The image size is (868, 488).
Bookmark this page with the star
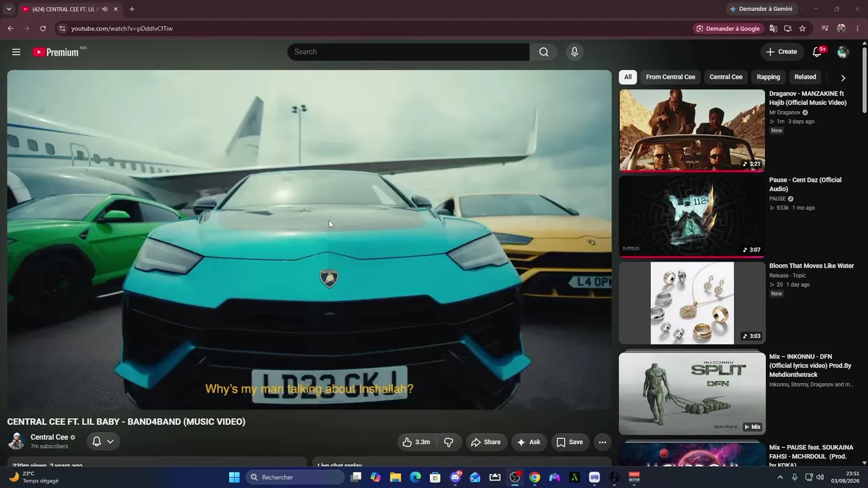point(803,28)
